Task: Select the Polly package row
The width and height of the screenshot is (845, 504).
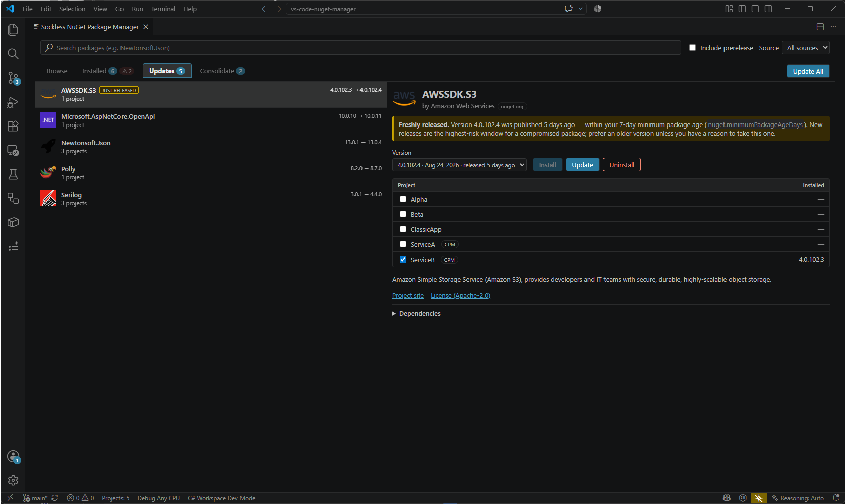Action: [211, 173]
